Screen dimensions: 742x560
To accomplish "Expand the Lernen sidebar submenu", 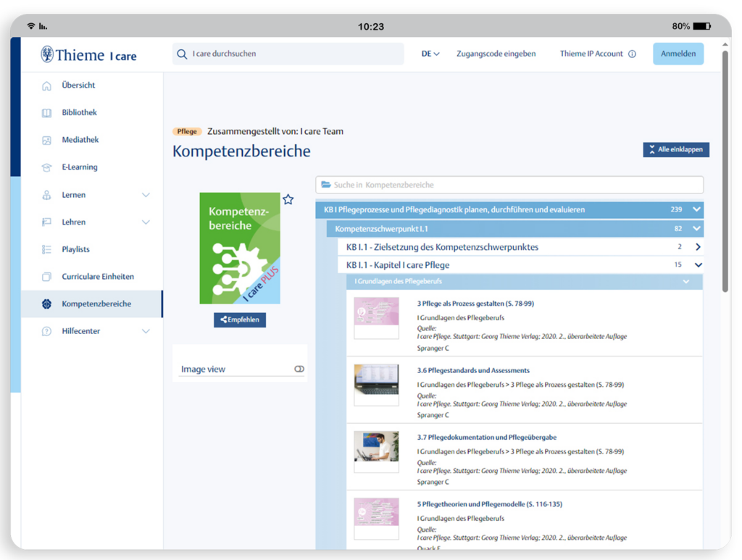I will (146, 195).
